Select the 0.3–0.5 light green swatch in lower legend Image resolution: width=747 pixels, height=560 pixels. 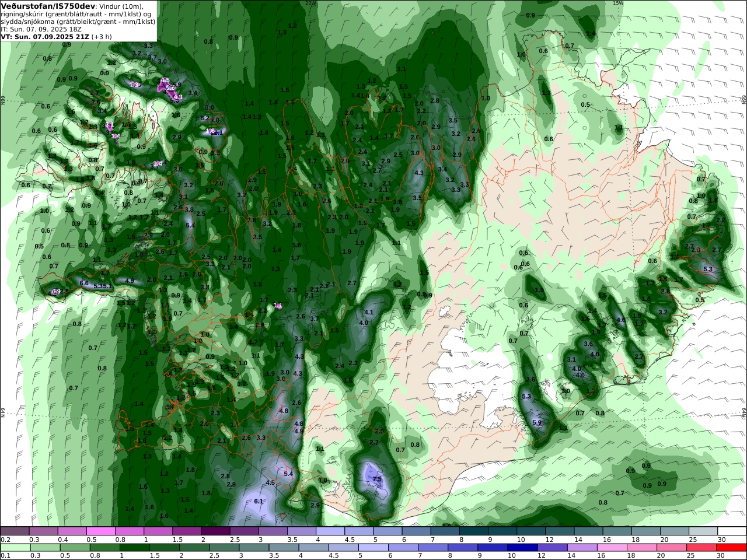46,548
